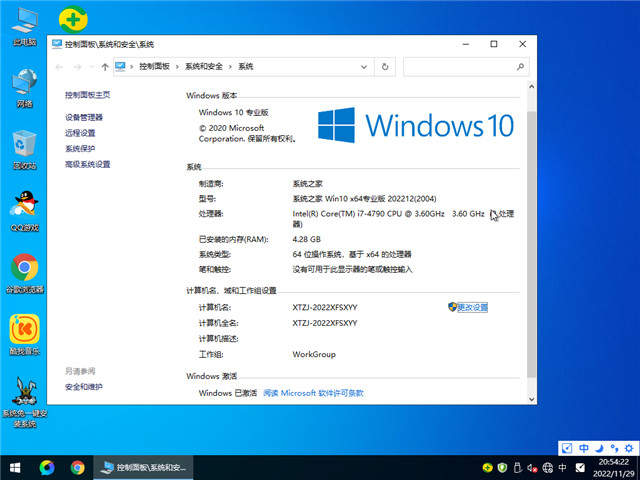
Task: Expand the address bar history dropdown
Action: 364,67
